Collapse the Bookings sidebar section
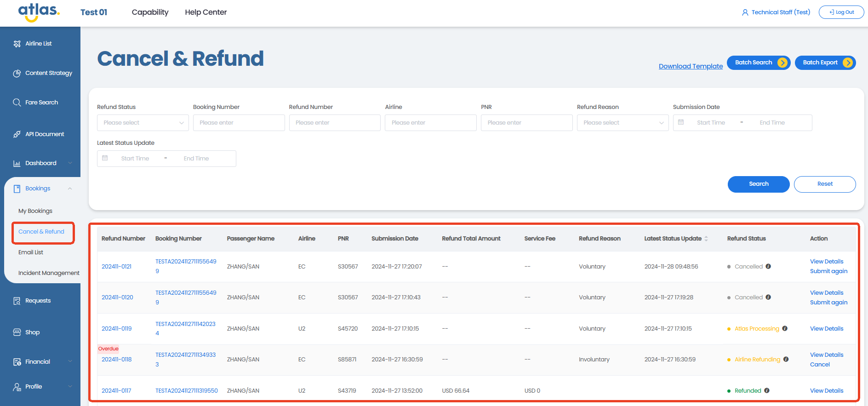 point(70,189)
